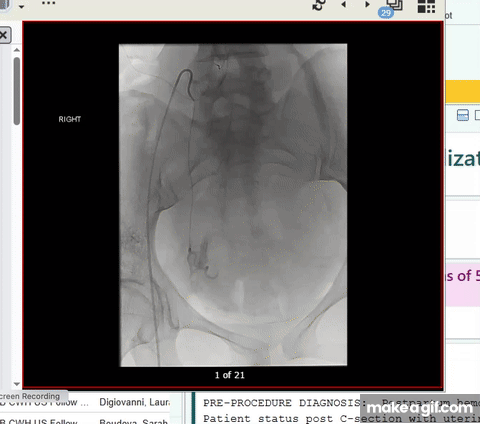Viewport: 480px width, 424px height.
Task: Click the scroll-down arrow of left scrollbar
Action: click(x=17, y=384)
